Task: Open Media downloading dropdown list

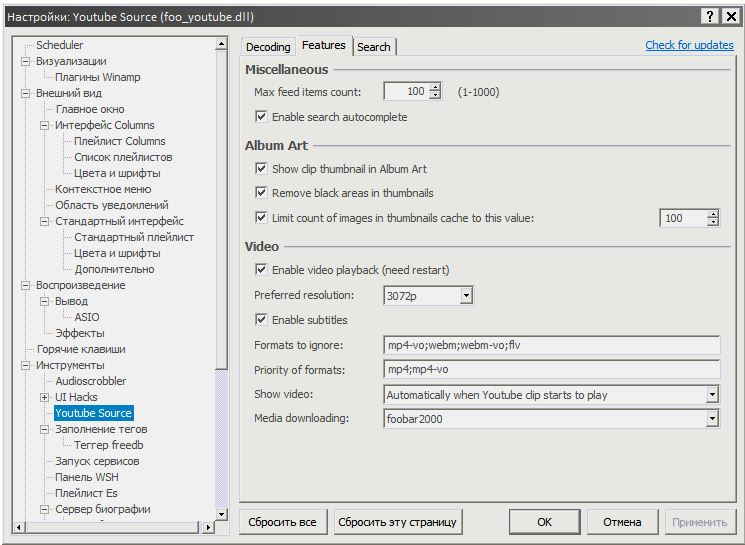Action: [x=712, y=419]
